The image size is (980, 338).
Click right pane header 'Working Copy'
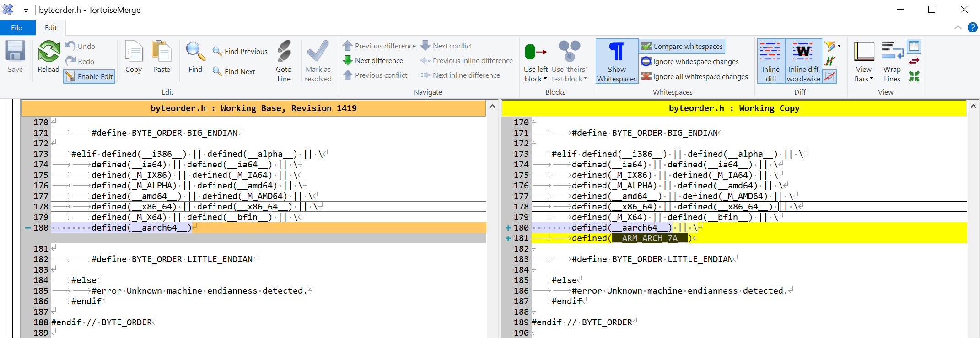coord(734,108)
